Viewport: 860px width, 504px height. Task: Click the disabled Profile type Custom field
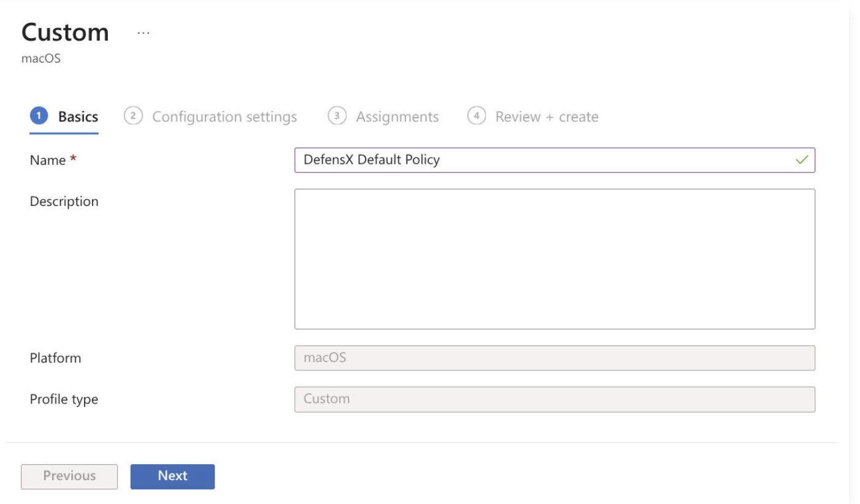pos(555,399)
